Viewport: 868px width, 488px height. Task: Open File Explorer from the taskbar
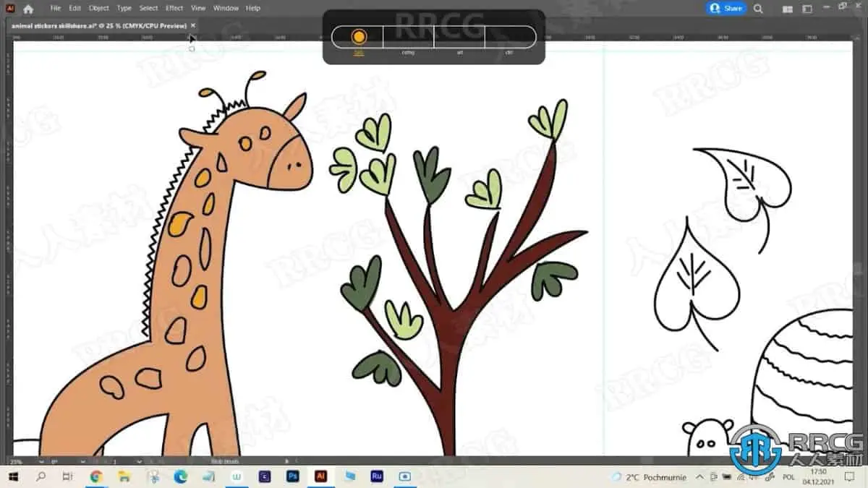124,476
